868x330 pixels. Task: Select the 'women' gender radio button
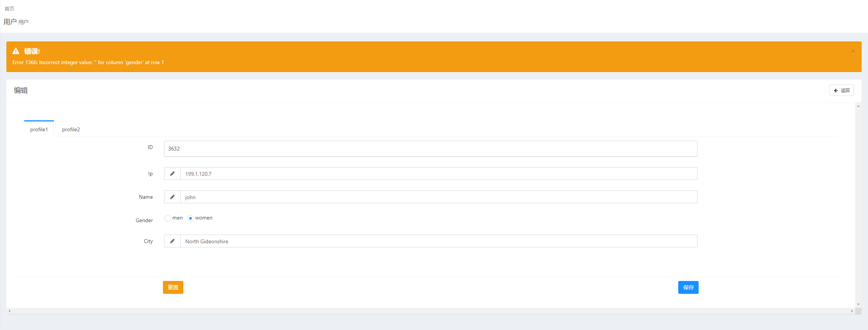click(191, 218)
